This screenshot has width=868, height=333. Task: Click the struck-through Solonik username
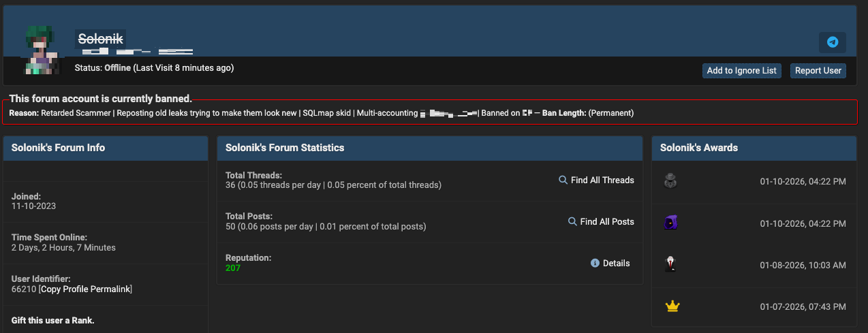(x=100, y=39)
